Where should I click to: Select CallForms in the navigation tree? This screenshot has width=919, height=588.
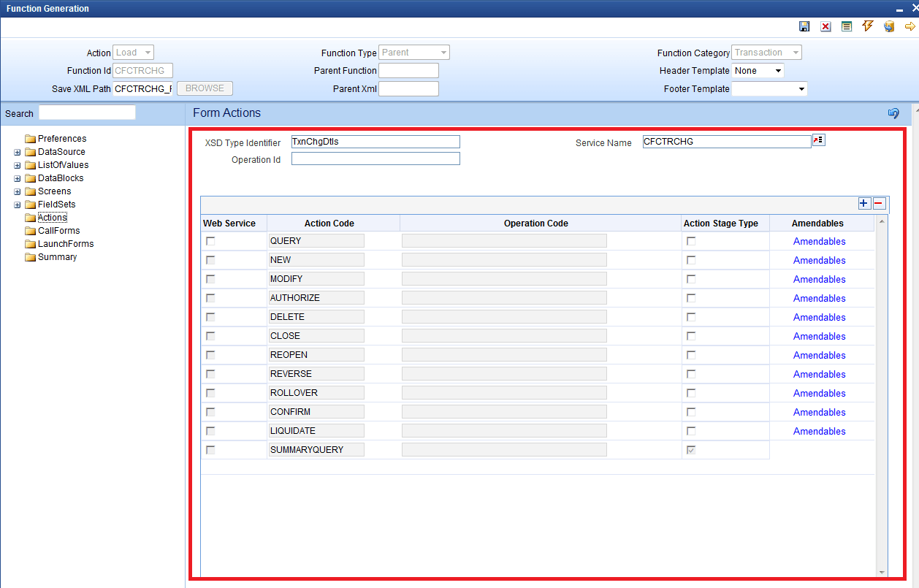pos(58,231)
